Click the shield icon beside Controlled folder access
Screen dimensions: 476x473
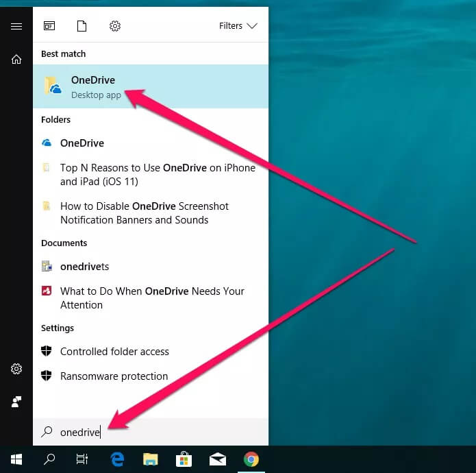click(46, 351)
